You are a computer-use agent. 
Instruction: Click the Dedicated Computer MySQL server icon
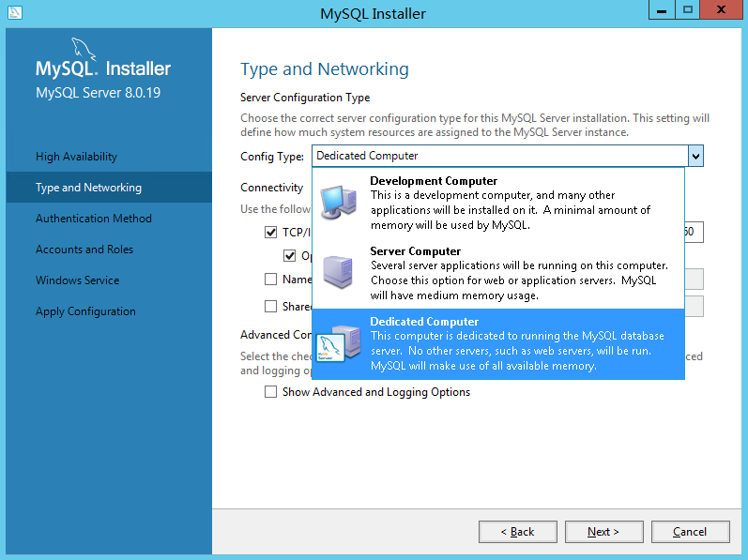(339, 343)
